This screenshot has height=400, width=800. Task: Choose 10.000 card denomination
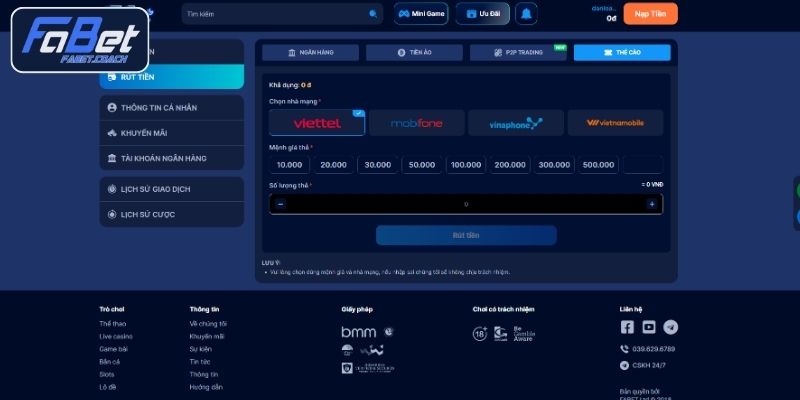tap(289, 165)
